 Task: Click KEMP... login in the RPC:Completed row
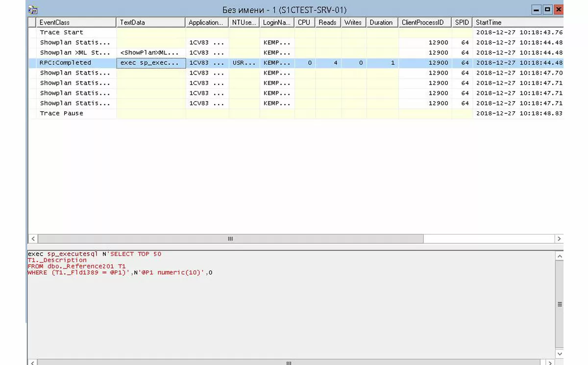[277, 63]
